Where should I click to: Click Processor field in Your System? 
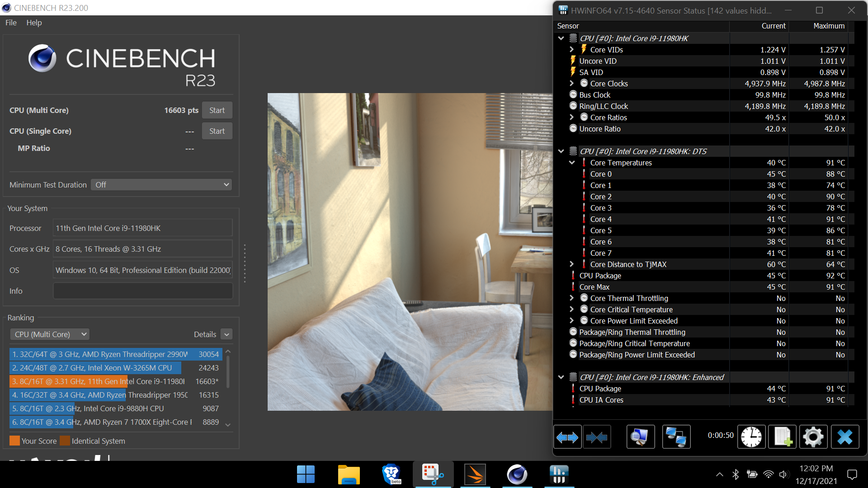click(x=143, y=228)
